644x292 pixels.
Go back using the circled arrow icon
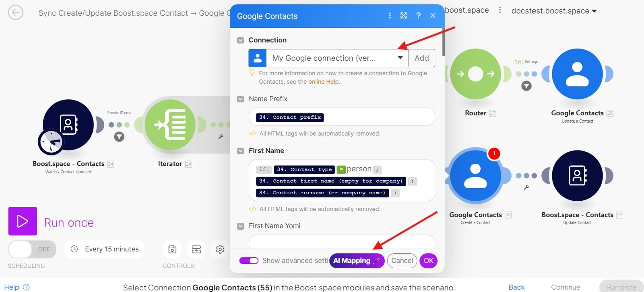pos(16,12)
